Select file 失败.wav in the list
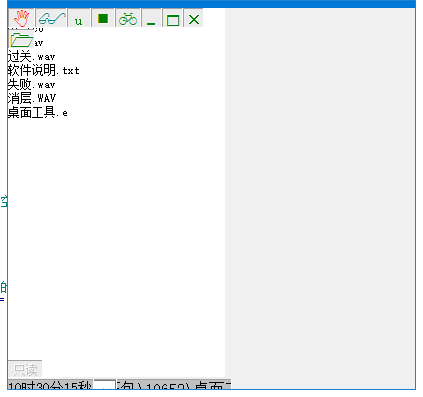 31,84
